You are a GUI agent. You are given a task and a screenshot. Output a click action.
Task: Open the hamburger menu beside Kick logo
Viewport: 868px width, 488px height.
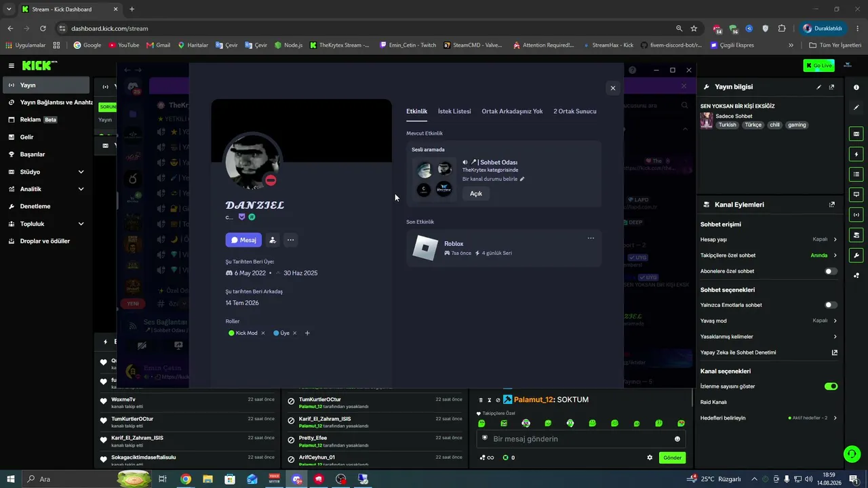[12, 66]
